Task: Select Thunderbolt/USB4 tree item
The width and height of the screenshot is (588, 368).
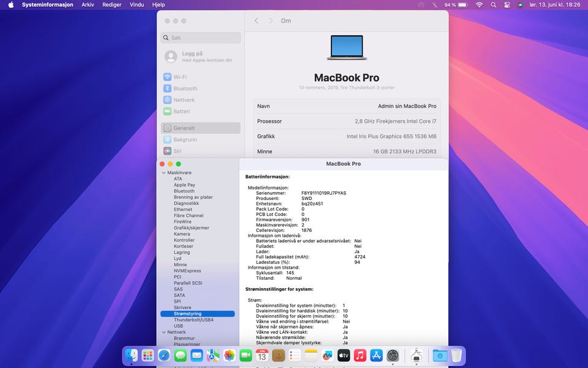Action: (x=194, y=320)
